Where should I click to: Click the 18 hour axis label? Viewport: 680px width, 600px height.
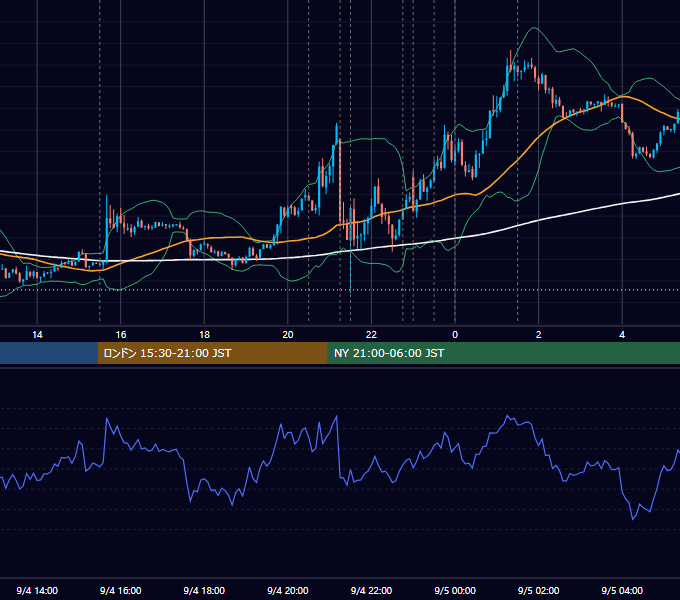(x=204, y=335)
